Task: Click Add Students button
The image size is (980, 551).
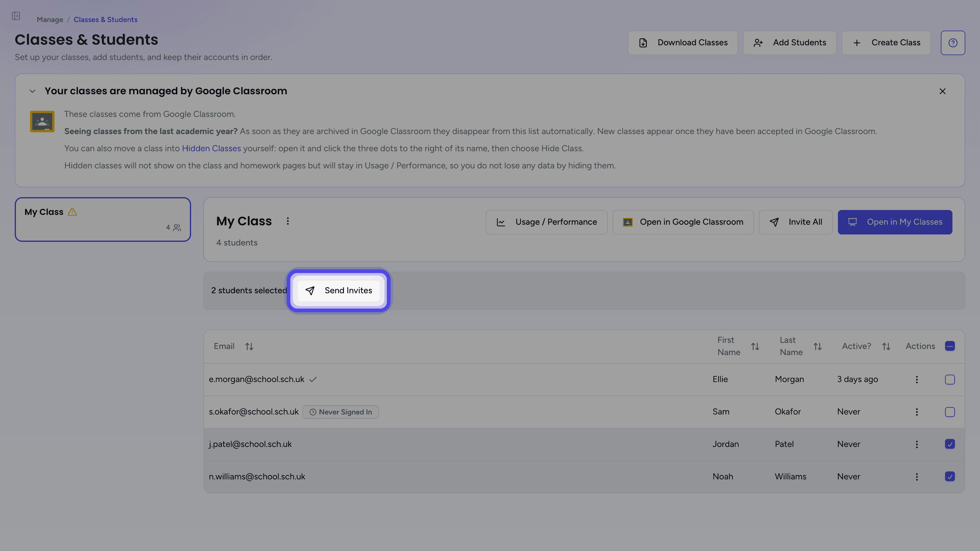Action: click(x=790, y=43)
